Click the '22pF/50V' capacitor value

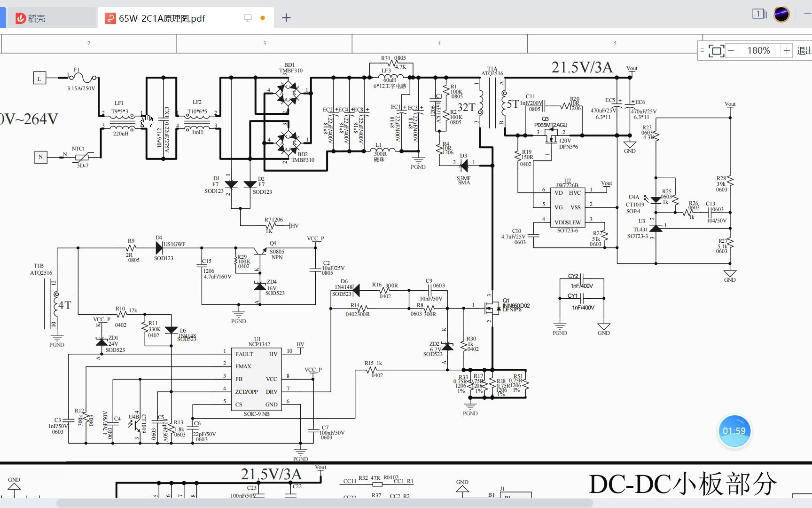pos(204,434)
